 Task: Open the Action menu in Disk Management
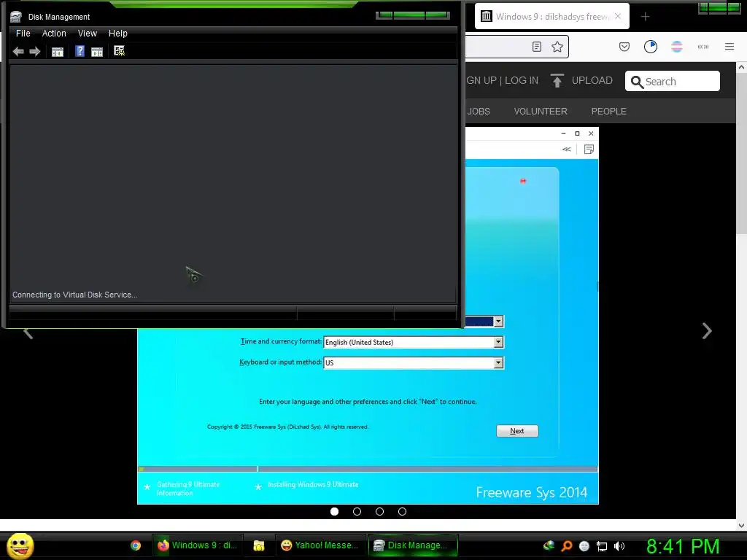pos(54,34)
